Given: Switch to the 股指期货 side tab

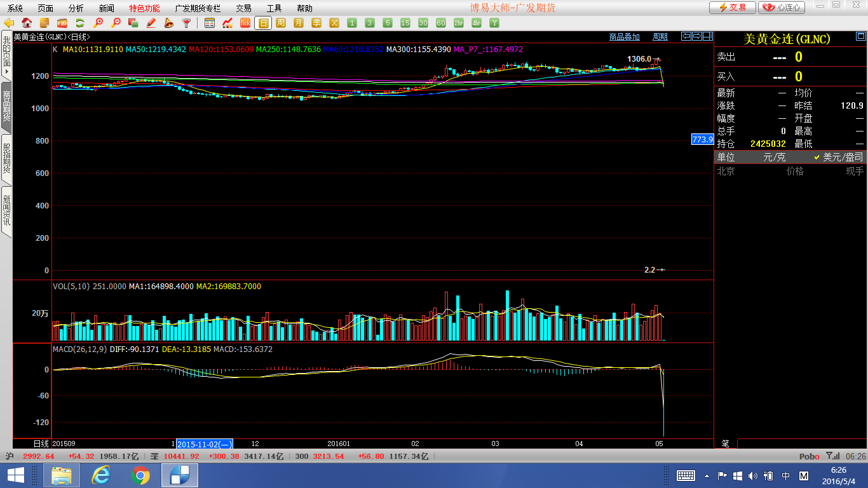Looking at the screenshot, I should [6, 158].
